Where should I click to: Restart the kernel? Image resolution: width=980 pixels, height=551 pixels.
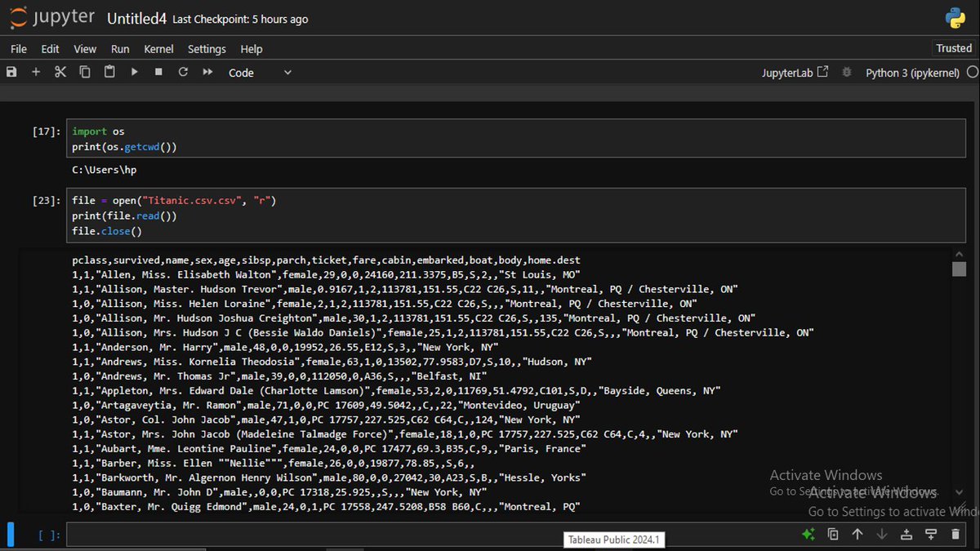[x=183, y=73]
